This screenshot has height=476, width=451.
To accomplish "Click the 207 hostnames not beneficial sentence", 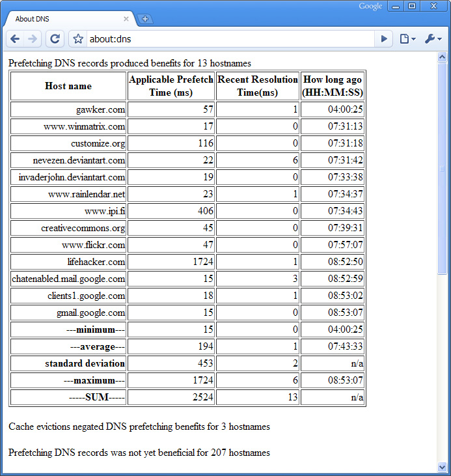I will [139, 453].
